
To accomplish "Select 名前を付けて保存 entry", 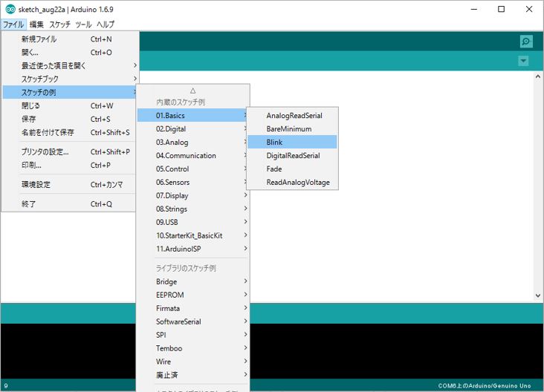I will tap(69, 132).
